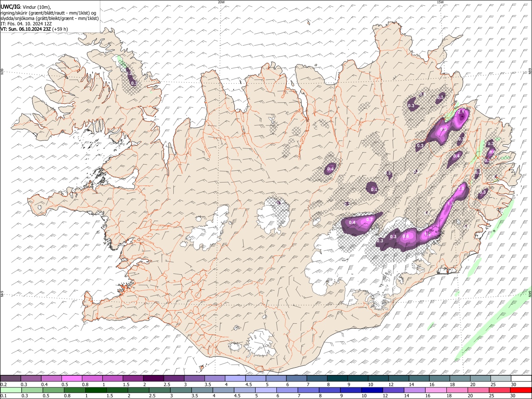This screenshot has height=399, width=532.
Task: Click the white top-row swatch labeled 30
Action: pyautogui.click(x=521, y=378)
